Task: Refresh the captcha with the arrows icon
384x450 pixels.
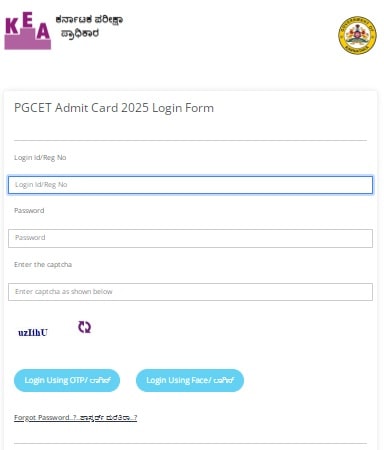Action: point(84,327)
